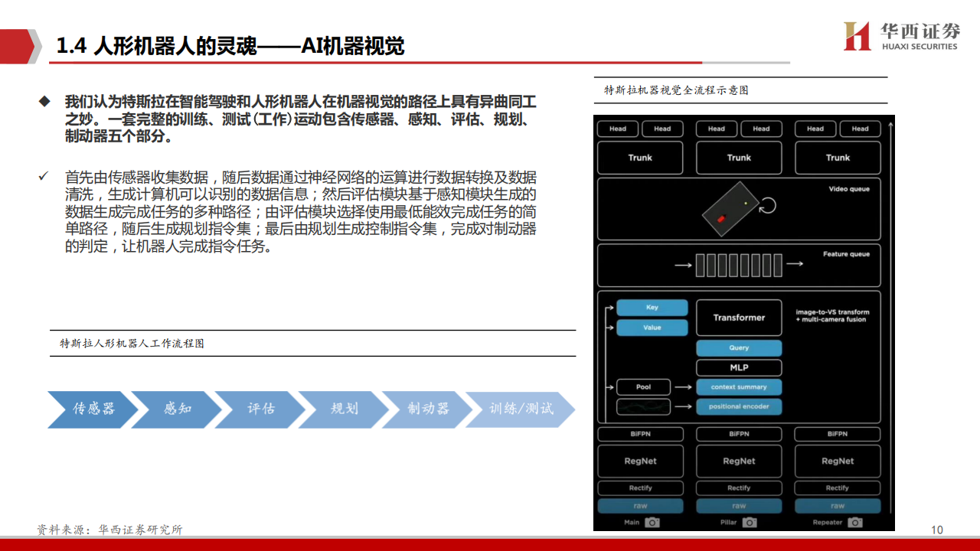Click the 'Feature queue' label

click(846, 254)
